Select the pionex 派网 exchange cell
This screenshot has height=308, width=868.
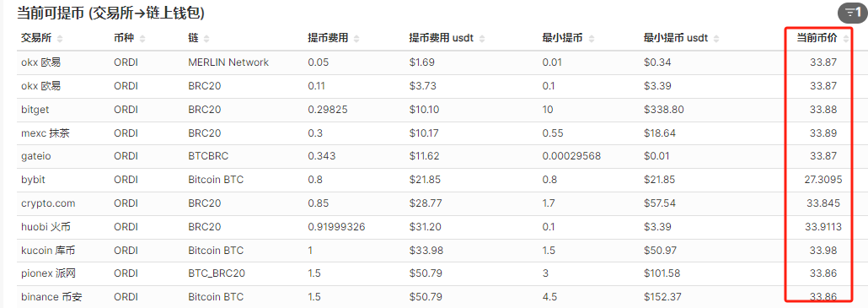(47, 273)
